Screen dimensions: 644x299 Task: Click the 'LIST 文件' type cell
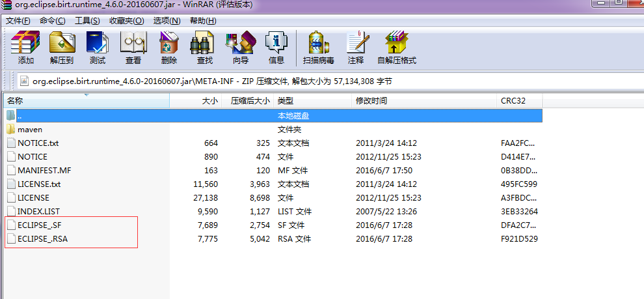click(x=295, y=212)
